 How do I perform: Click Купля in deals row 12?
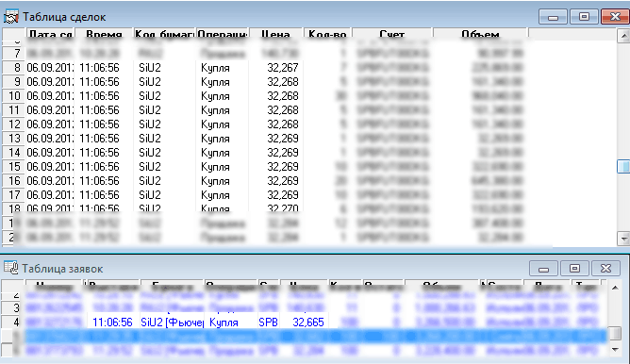[x=215, y=124]
